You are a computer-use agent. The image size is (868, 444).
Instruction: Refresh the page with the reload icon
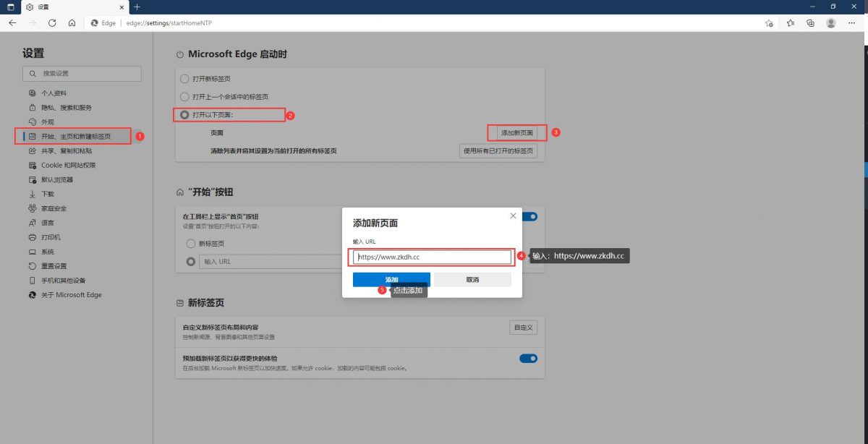(x=52, y=23)
